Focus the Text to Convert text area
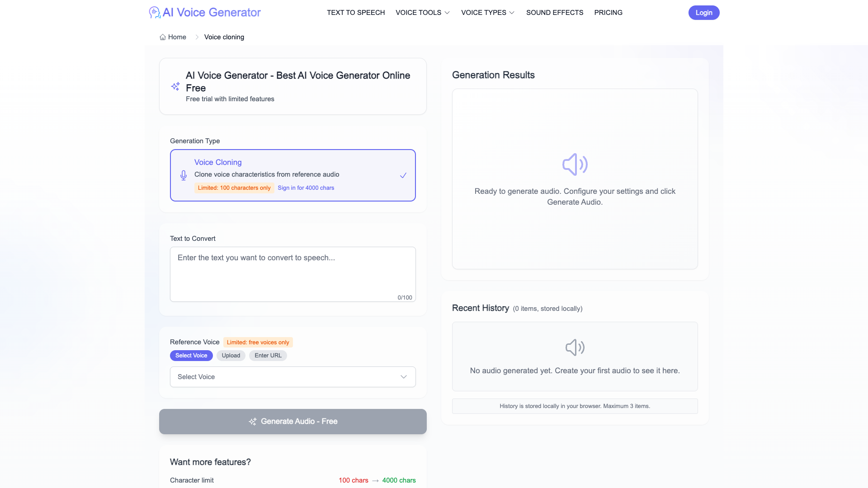This screenshot has width=868, height=488. click(x=293, y=274)
